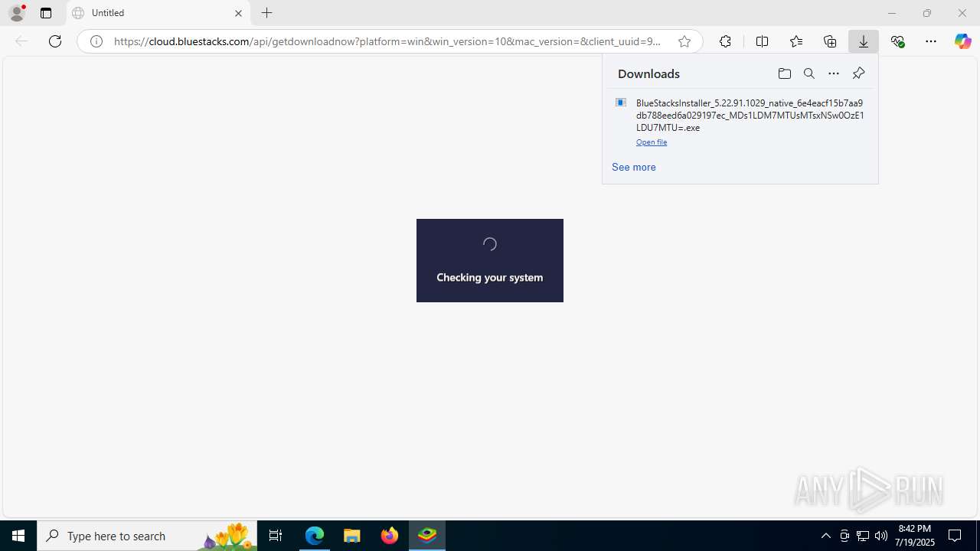This screenshot has height=551, width=980.
Task: Open the notification center icon
Action: tap(955, 536)
